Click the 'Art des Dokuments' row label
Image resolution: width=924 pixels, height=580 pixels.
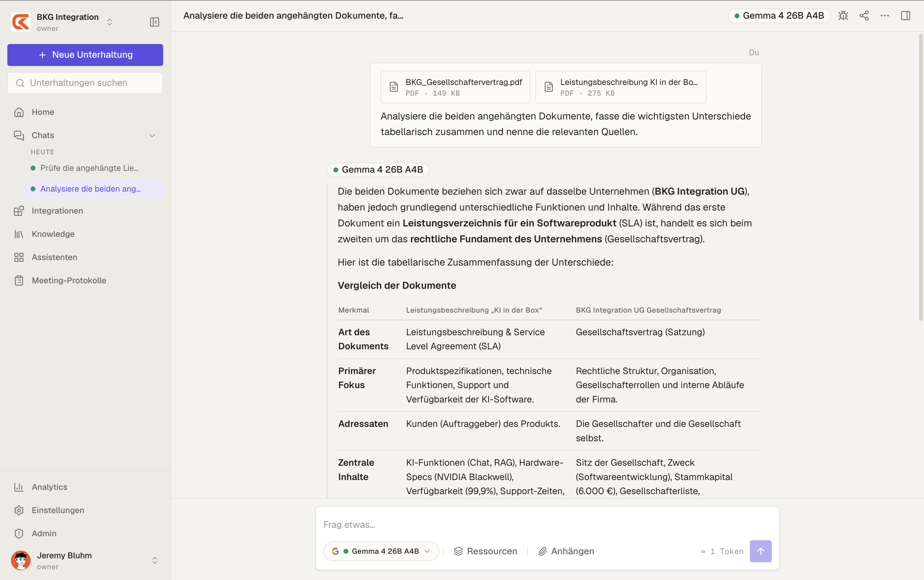click(x=363, y=339)
